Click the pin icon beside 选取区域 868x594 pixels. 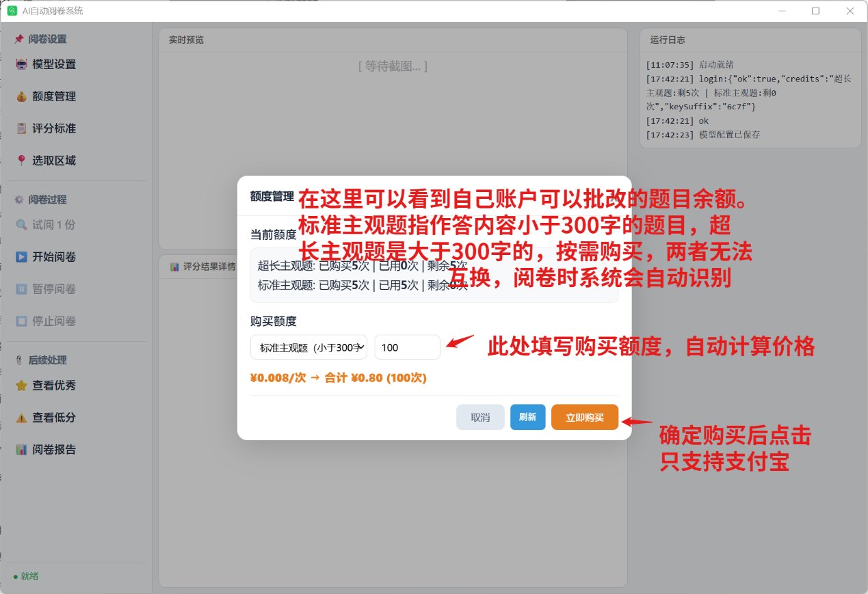(x=21, y=161)
